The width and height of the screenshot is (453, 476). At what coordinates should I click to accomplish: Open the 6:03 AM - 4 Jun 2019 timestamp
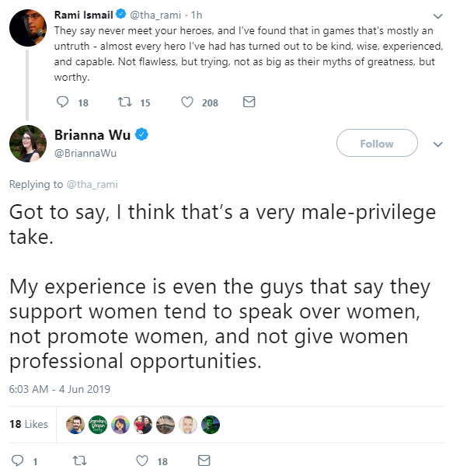tap(60, 389)
